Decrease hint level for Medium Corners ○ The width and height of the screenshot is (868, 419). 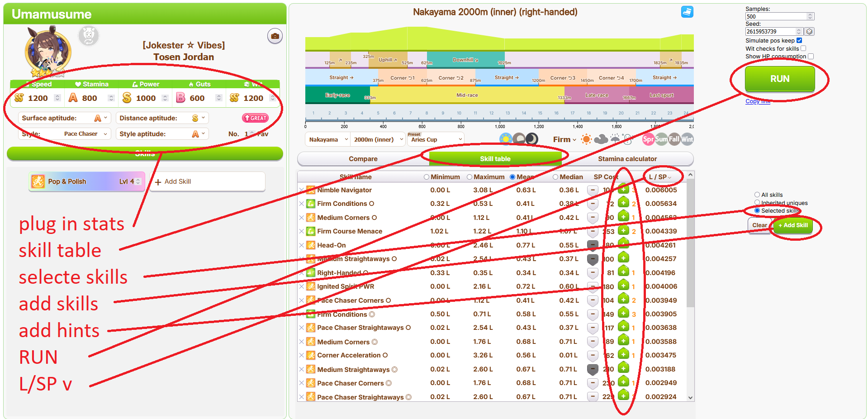593,218
